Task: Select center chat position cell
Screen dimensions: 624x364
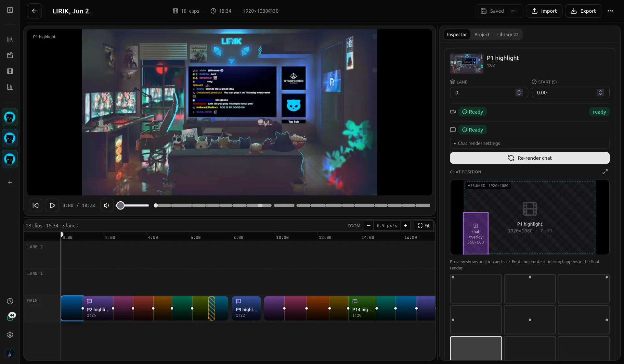Action: (530, 320)
